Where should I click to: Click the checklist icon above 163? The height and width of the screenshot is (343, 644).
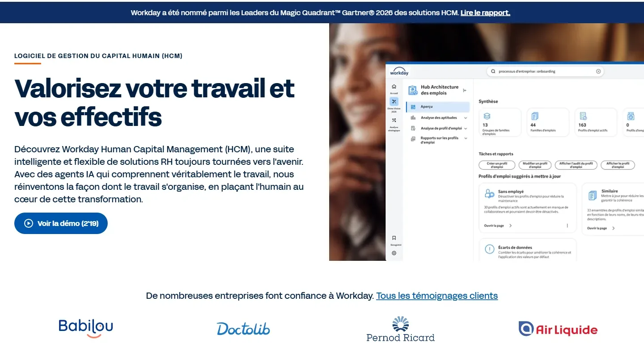[583, 116]
